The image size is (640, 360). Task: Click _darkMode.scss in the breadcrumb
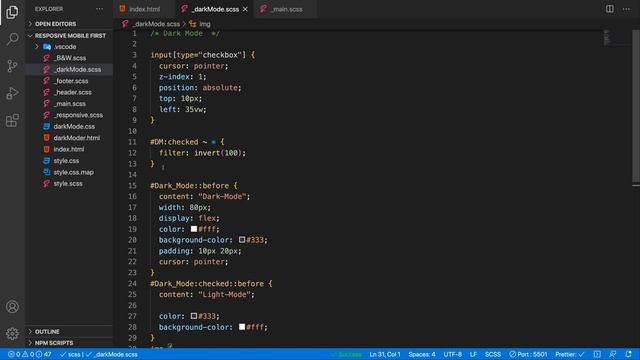point(156,24)
